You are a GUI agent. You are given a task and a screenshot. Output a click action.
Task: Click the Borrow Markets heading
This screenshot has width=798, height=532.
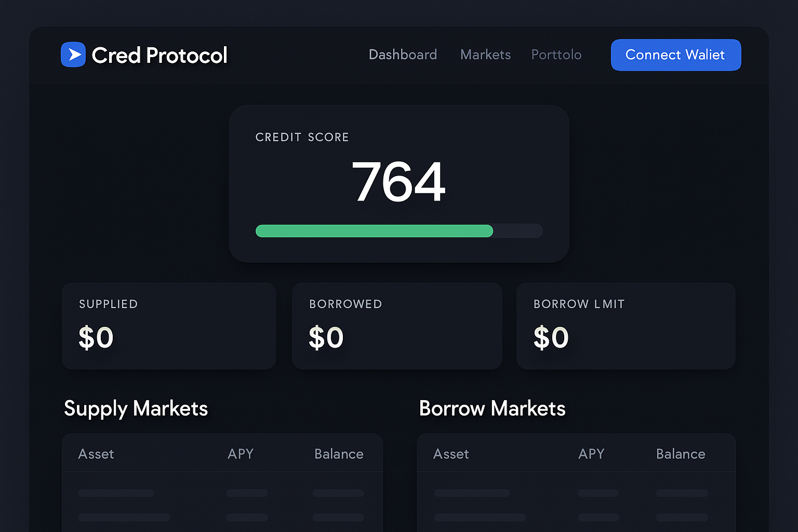[492, 409]
